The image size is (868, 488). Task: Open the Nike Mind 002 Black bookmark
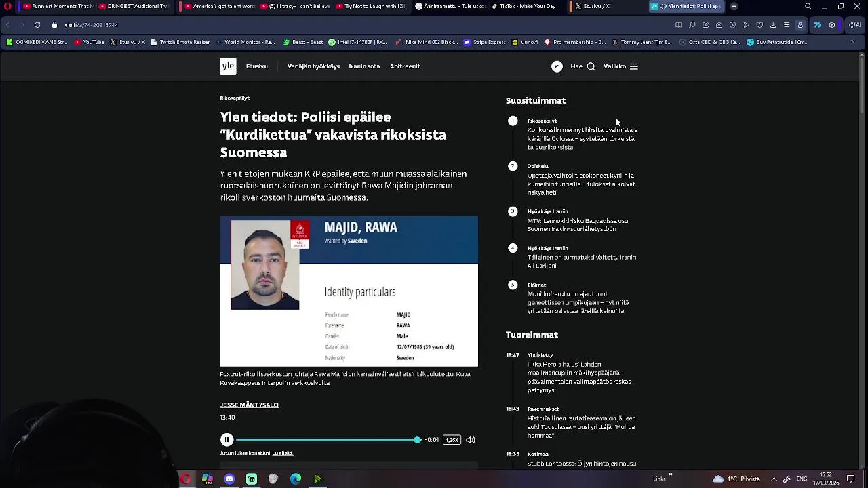pos(427,42)
